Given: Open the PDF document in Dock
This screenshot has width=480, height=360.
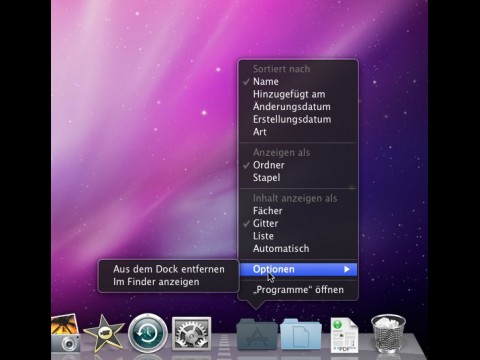Looking at the screenshot, I should click(344, 335).
